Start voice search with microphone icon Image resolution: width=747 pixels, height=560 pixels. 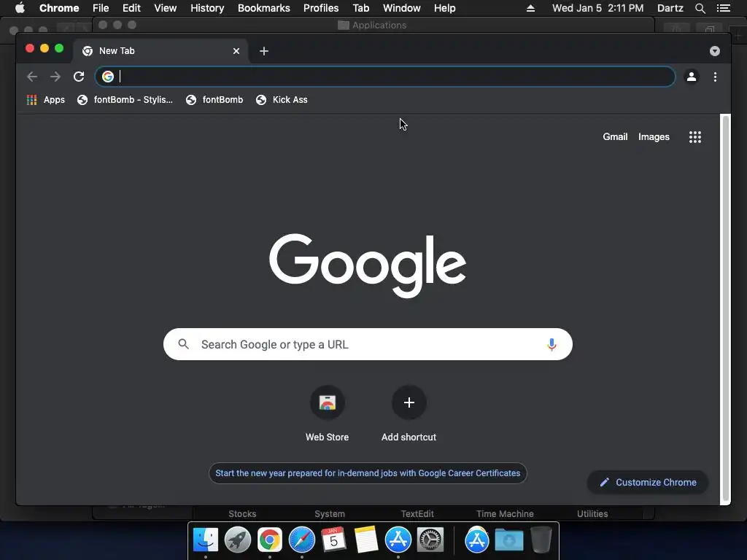[x=551, y=344]
